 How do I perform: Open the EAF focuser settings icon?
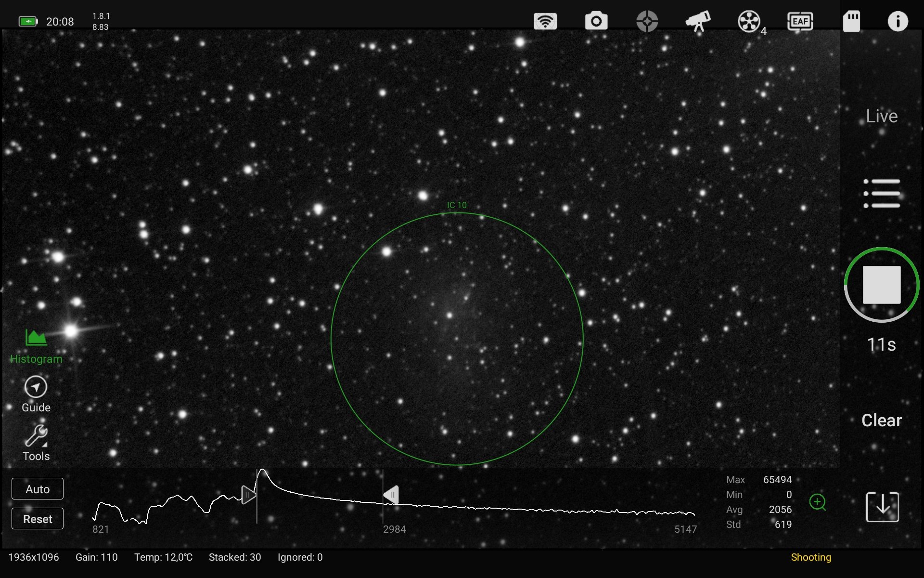tap(800, 21)
